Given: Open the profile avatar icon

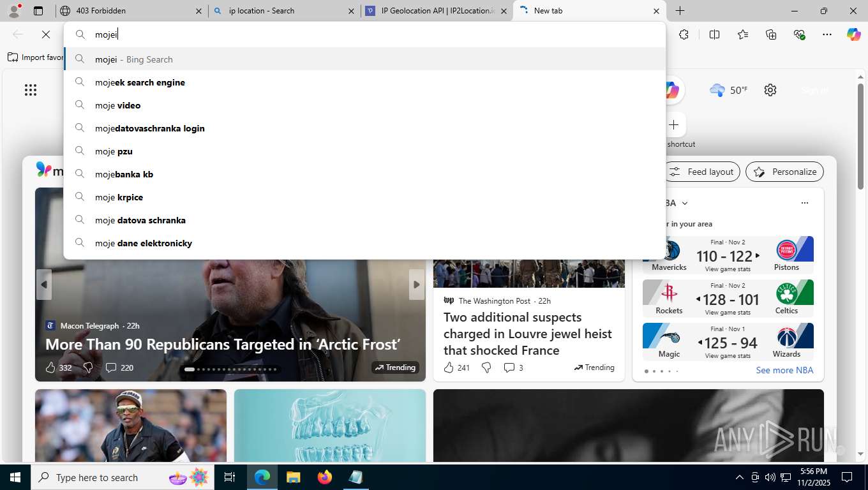Looking at the screenshot, I should tap(13, 11).
